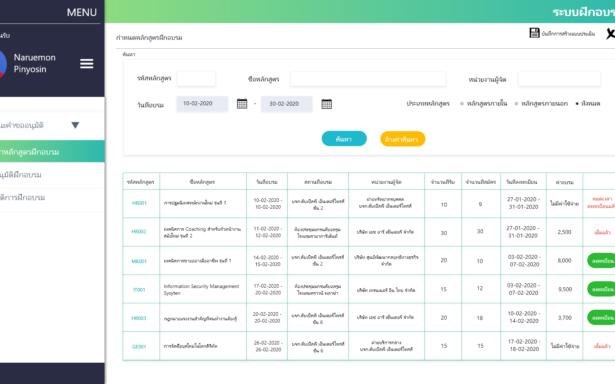Click the red full status in row GE001

[602, 346]
